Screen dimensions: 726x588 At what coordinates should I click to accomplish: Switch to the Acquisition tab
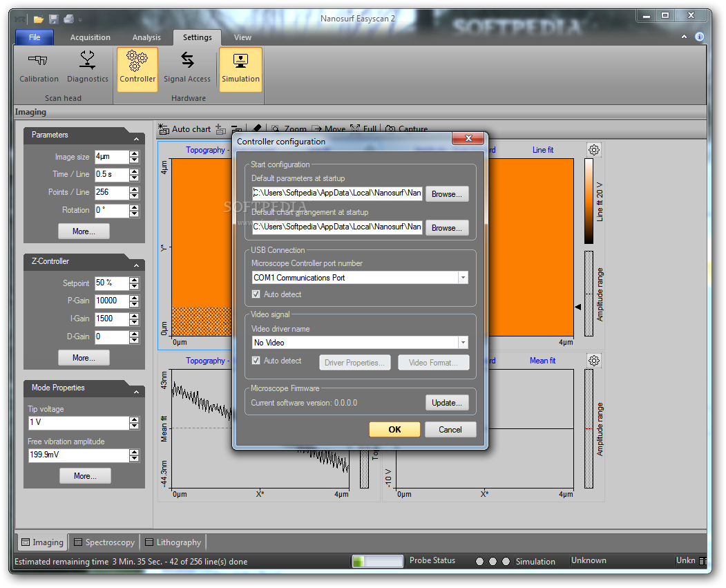(90, 37)
